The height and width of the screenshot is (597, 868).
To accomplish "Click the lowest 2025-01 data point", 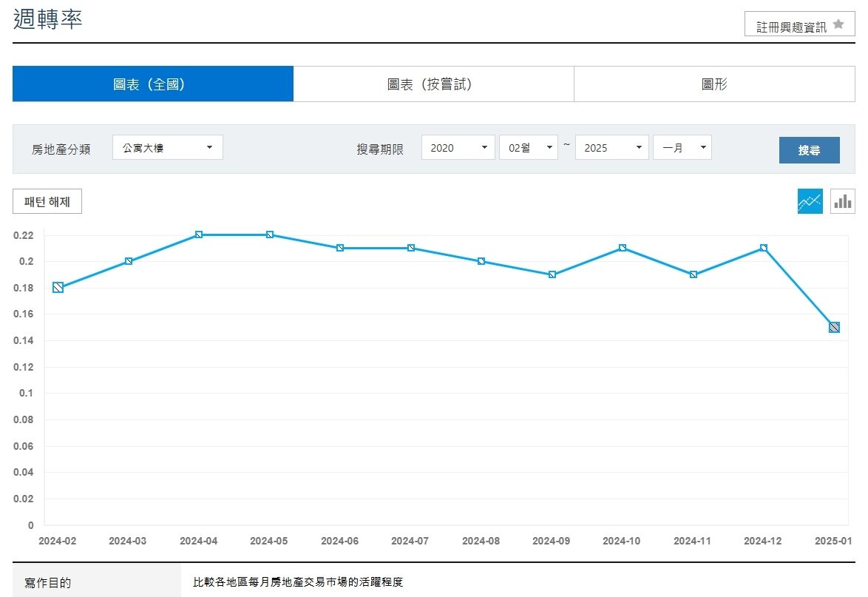I will tap(834, 326).
